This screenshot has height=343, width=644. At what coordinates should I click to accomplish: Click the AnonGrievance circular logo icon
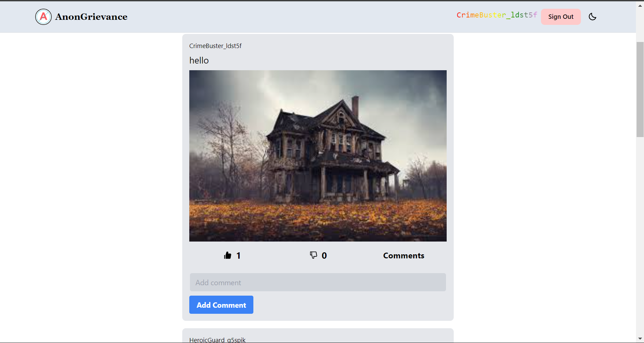pyautogui.click(x=43, y=17)
